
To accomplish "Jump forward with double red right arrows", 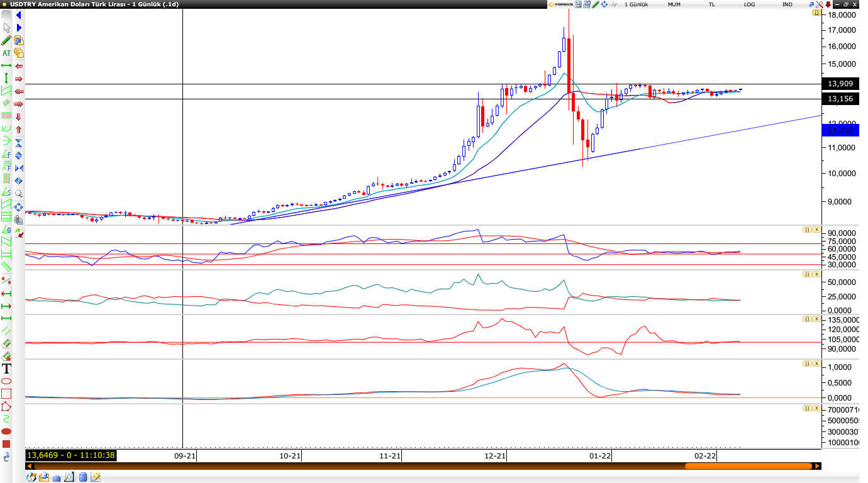I will (x=19, y=104).
